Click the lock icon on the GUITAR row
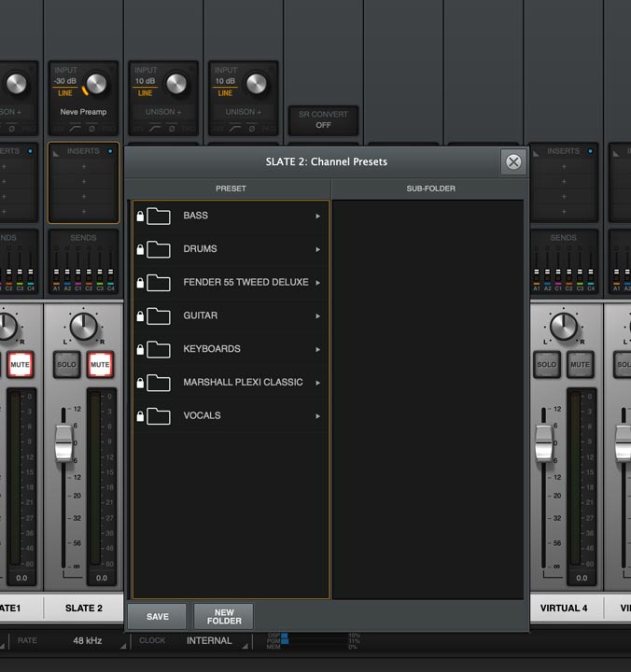The image size is (631, 672). [x=140, y=316]
